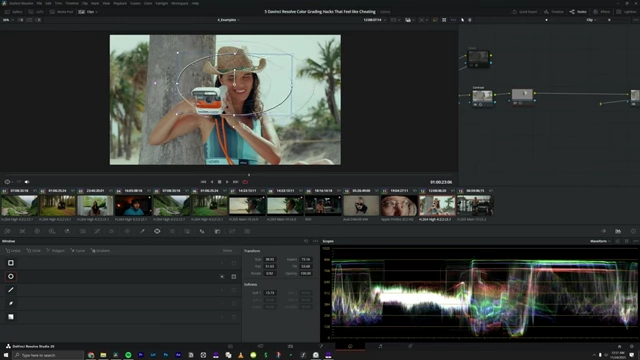Image resolution: width=640 pixels, height=360 pixels.
Task: Select the Curve window shape icon
Action: (x=11, y=303)
